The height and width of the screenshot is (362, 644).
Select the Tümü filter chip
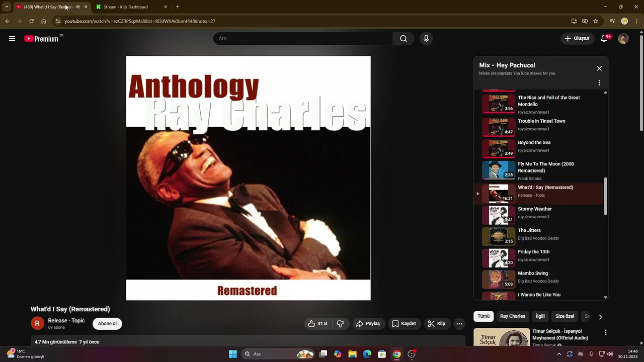click(x=484, y=316)
